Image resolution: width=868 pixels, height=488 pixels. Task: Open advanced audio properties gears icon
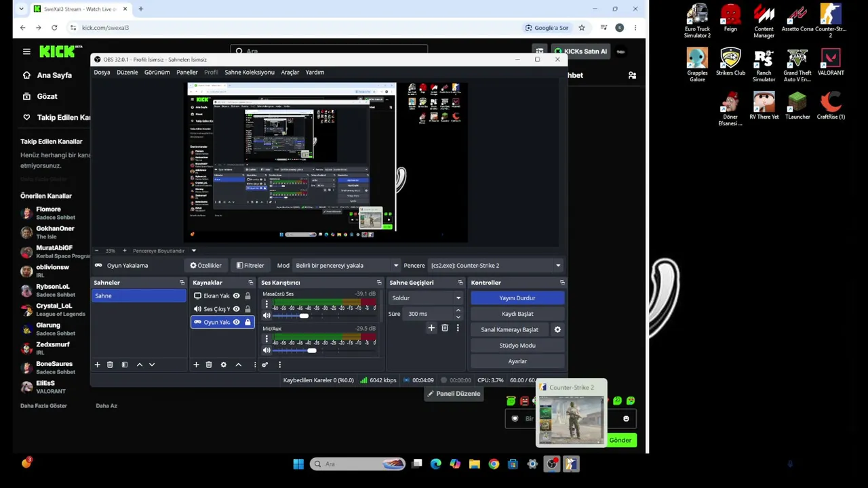[265, 365]
